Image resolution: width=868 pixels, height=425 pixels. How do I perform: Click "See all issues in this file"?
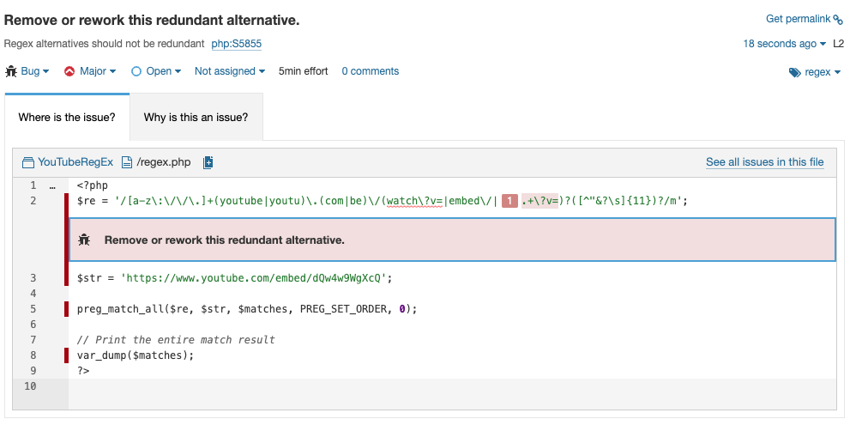click(764, 161)
